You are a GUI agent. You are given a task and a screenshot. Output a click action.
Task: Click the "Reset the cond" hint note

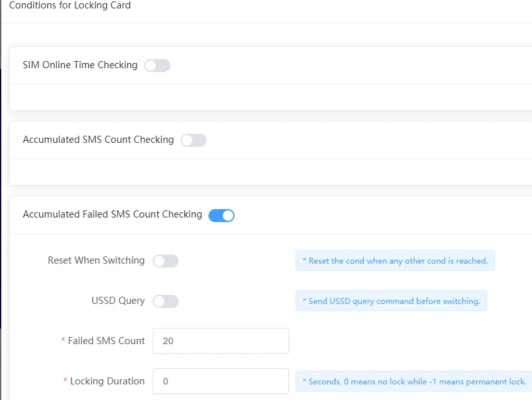(395, 261)
